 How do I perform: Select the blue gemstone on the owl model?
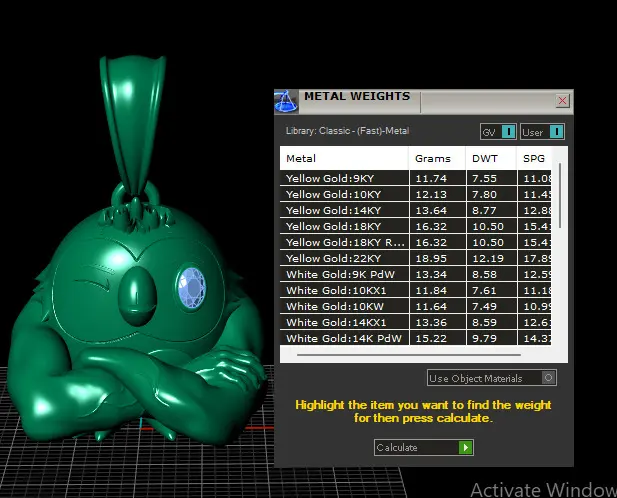191,288
